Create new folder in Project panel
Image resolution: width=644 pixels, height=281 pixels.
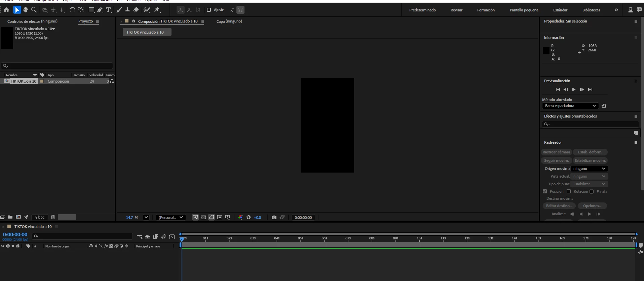tap(10, 217)
